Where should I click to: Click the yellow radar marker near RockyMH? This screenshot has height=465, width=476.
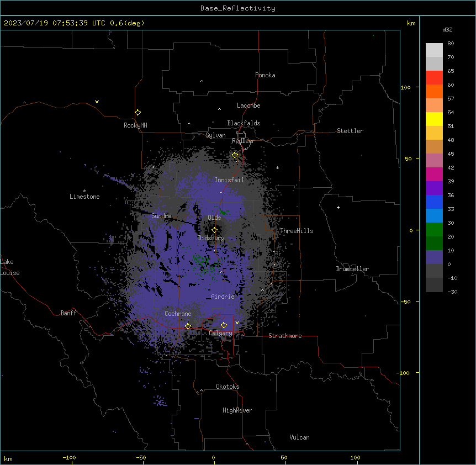pos(137,113)
